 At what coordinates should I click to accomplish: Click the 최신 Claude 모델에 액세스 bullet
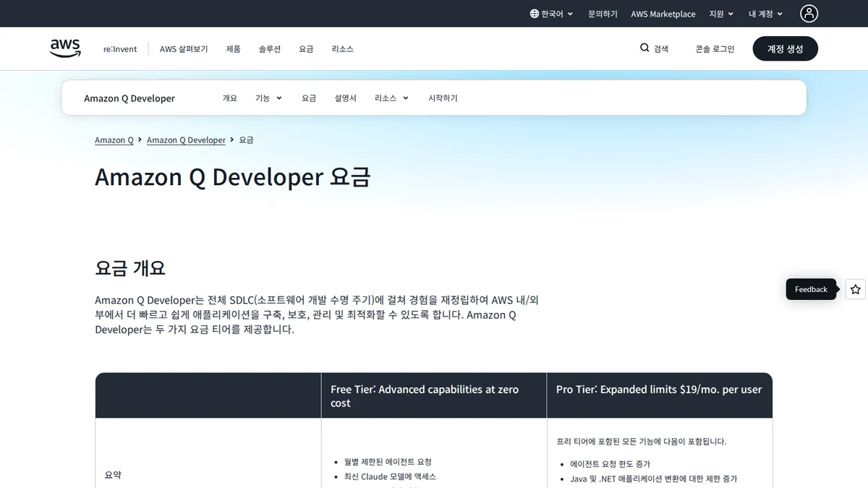pos(390,476)
